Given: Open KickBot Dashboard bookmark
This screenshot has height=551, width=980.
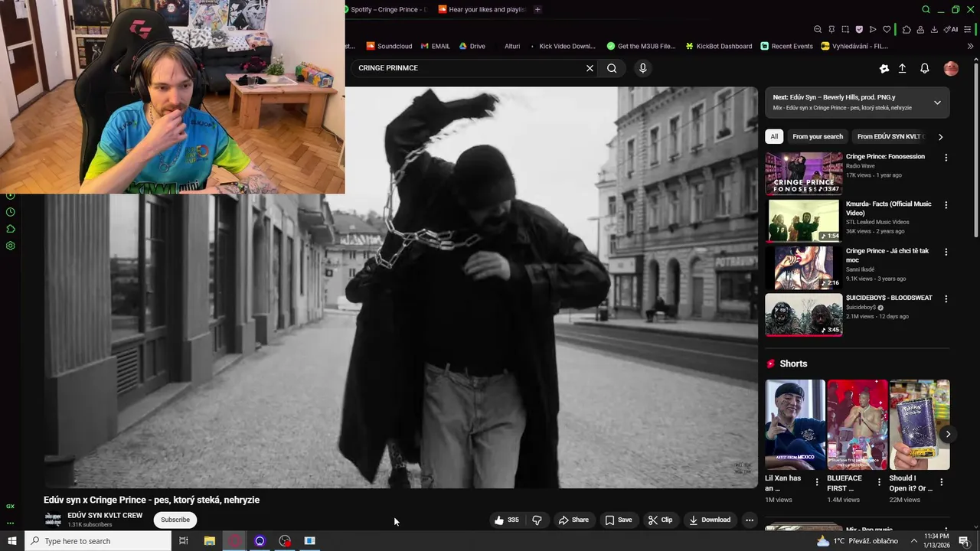Looking at the screenshot, I should coord(719,46).
